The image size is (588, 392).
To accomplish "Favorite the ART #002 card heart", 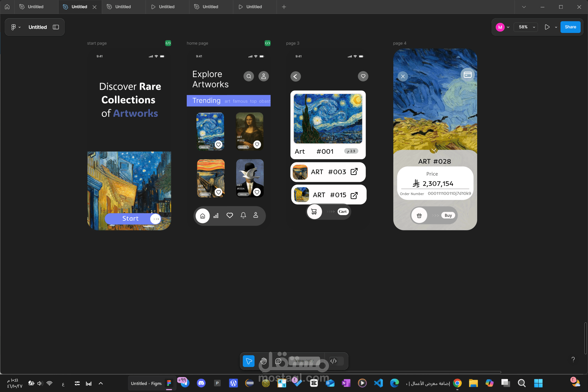I will pyautogui.click(x=257, y=144).
